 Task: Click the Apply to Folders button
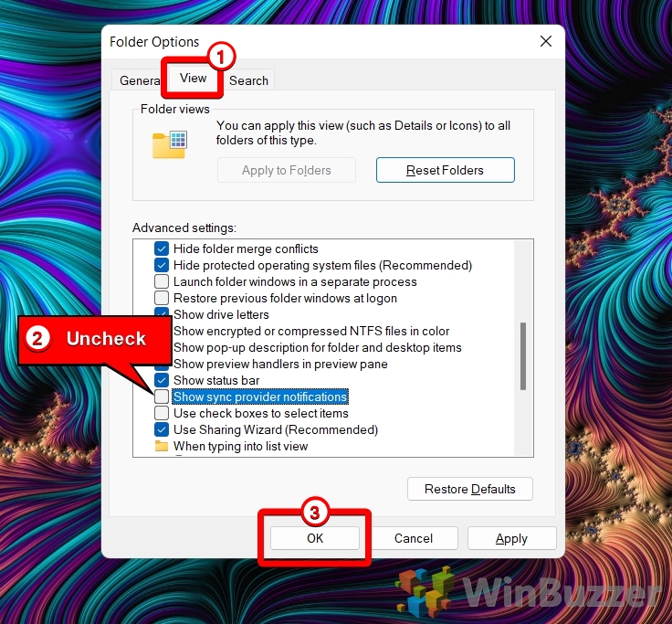tap(287, 170)
